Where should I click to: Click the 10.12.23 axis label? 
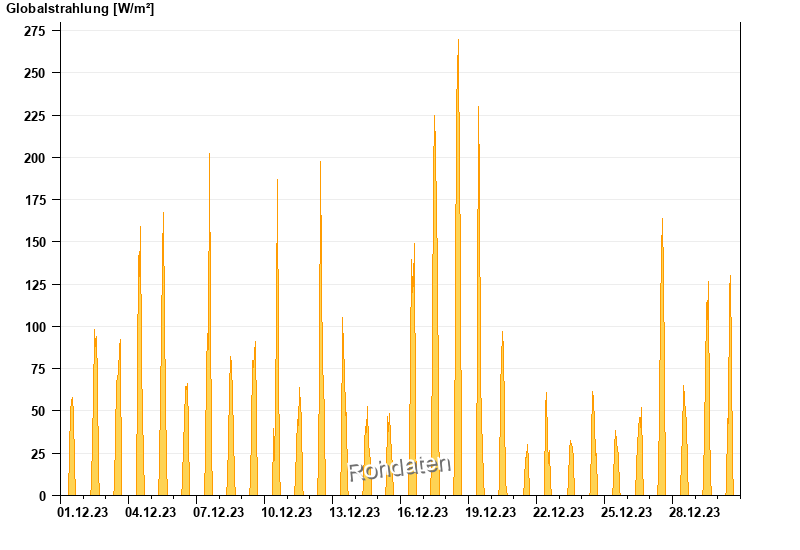point(286,512)
